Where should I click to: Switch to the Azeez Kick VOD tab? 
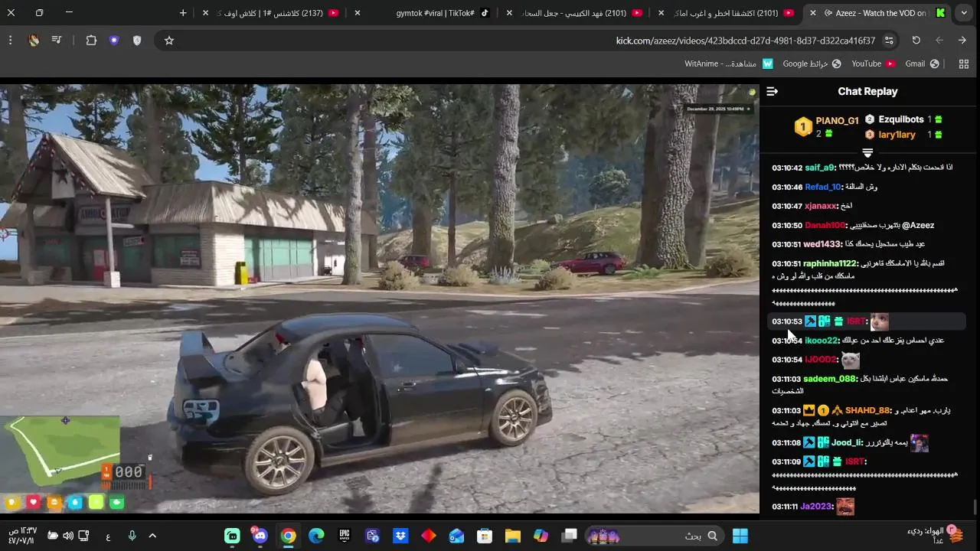coord(877,13)
